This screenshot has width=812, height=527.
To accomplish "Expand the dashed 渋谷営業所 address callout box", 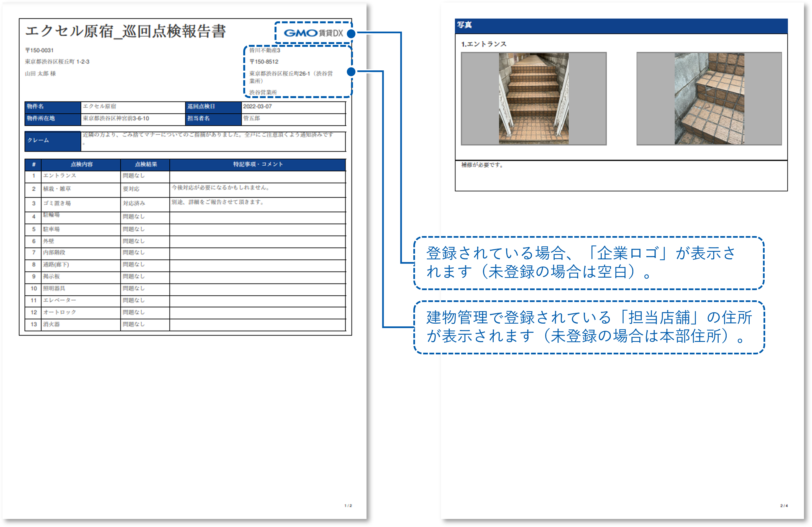I will pyautogui.click(x=298, y=72).
